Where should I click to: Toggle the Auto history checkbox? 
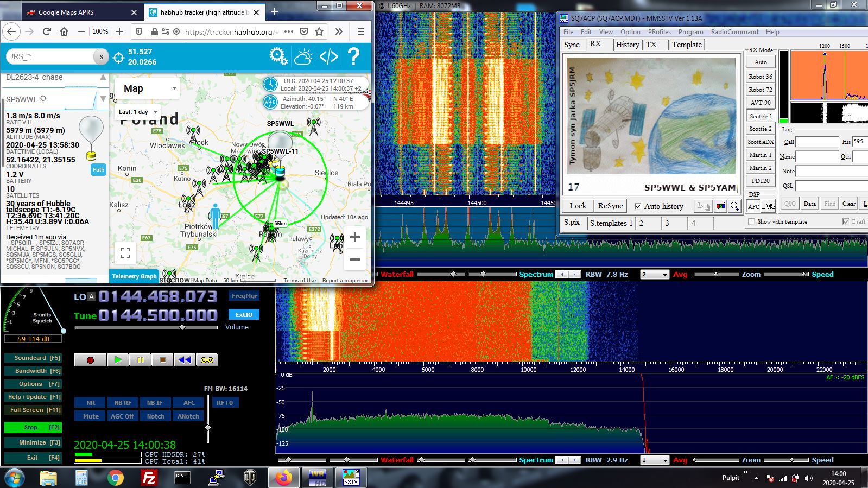point(638,206)
